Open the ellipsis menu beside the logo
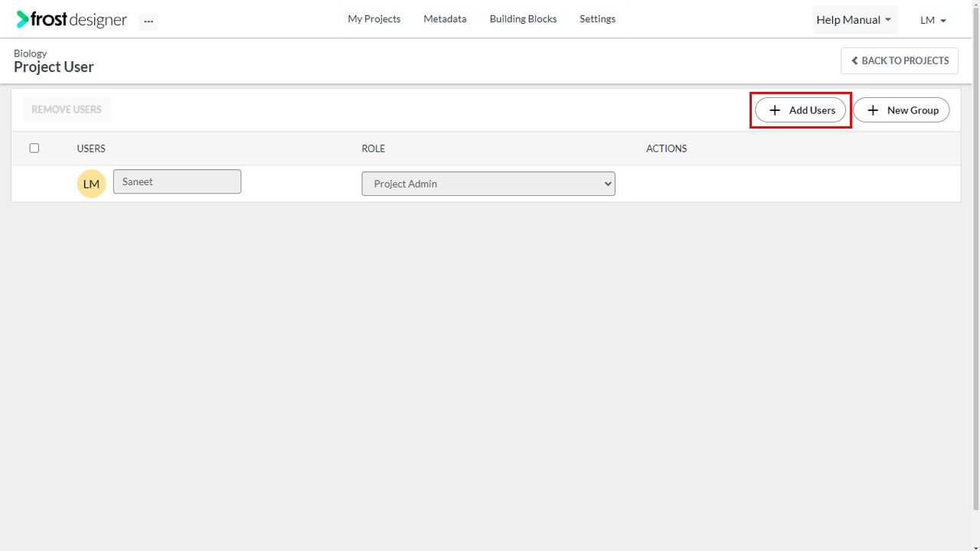 point(149,21)
